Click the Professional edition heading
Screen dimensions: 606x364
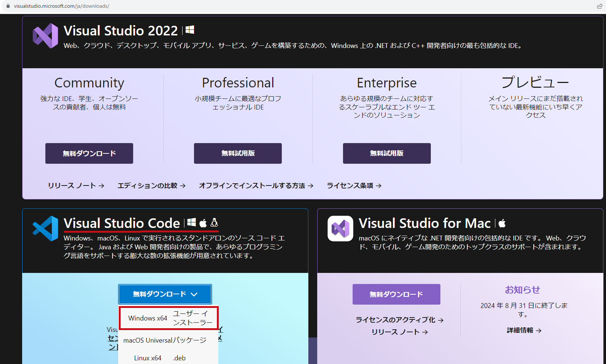[x=238, y=83]
